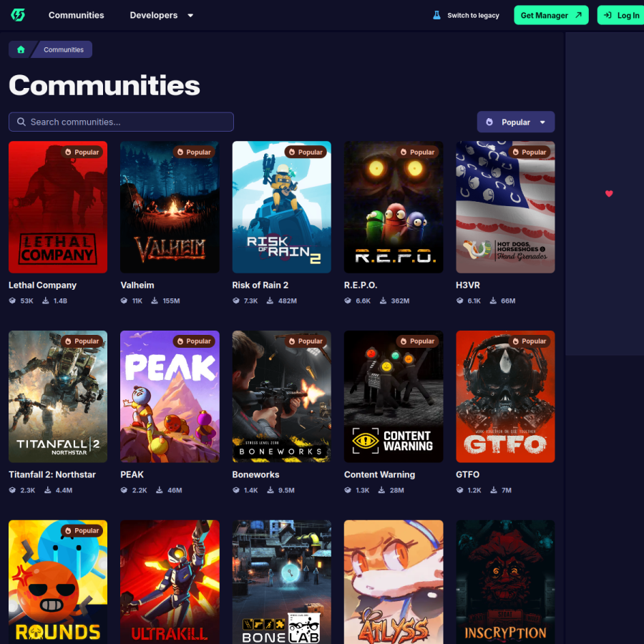Click the Risk of Rain 2 title

click(x=260, y=285)
